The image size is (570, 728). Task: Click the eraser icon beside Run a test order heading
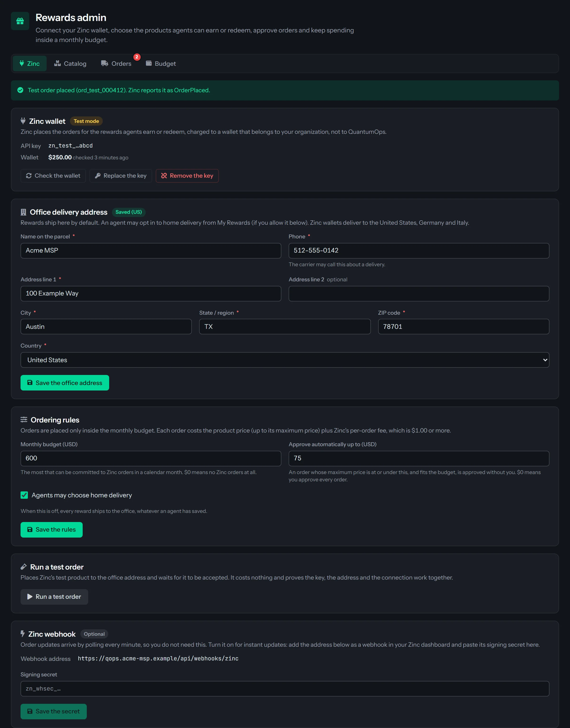(24, 567)
